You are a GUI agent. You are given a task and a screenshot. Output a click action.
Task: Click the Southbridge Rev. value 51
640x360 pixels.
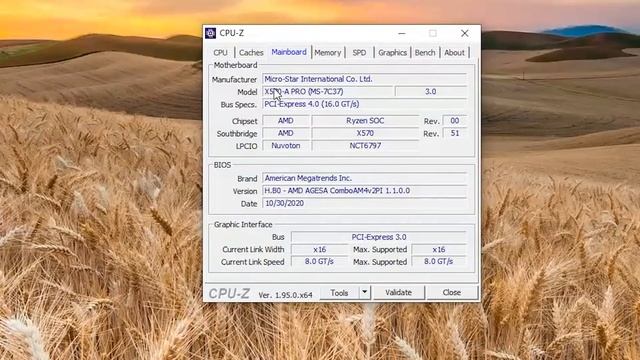click(x=454, y=133)
